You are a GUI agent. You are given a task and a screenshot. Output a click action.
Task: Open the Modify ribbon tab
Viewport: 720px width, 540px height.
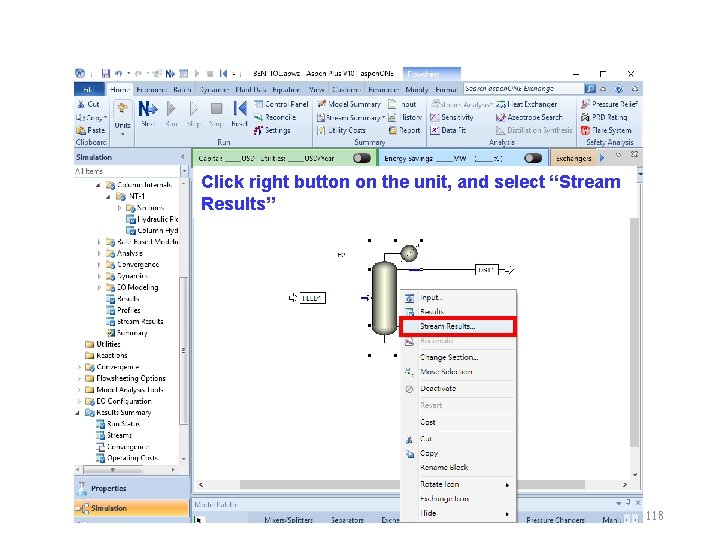[416, 89]
